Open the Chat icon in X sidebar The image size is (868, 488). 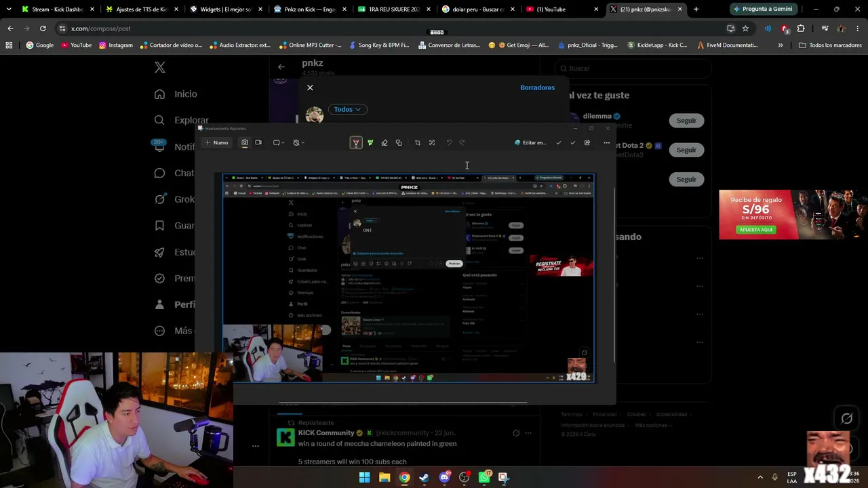point(159,173)
